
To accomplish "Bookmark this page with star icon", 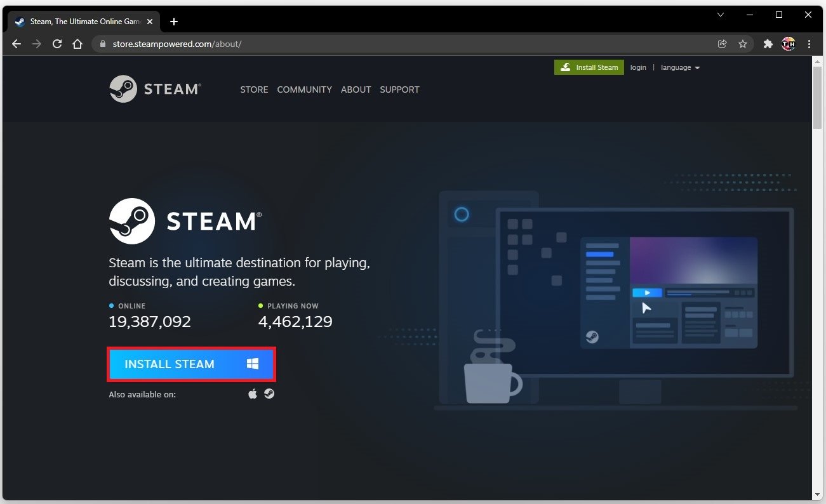I will pyautogui.click(x=742, y=44).
